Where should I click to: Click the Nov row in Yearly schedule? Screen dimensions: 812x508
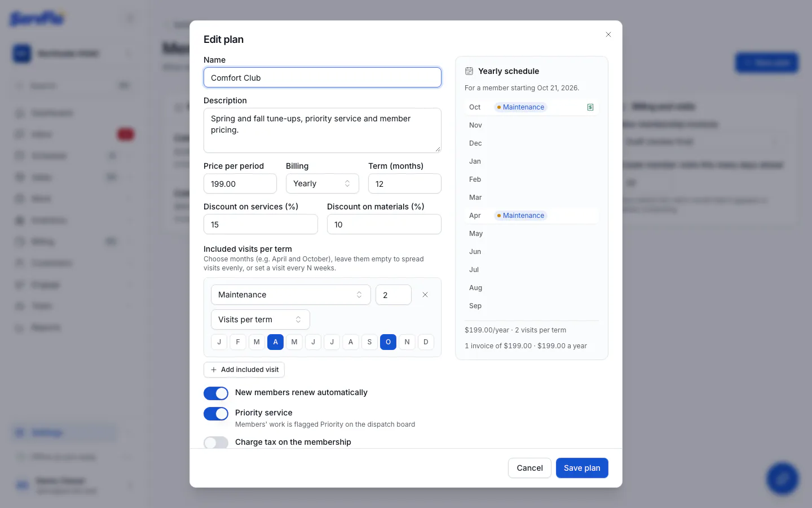tap(532, 125)
